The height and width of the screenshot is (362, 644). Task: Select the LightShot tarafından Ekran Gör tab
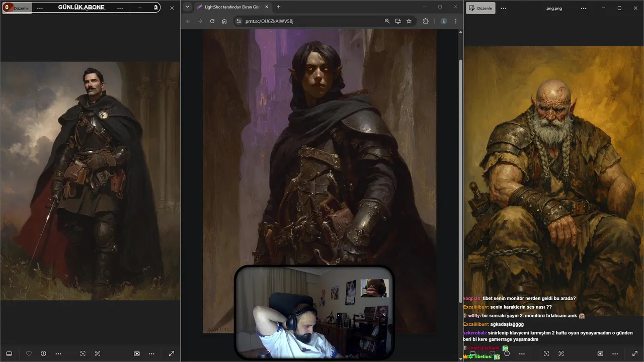(233, 7)
